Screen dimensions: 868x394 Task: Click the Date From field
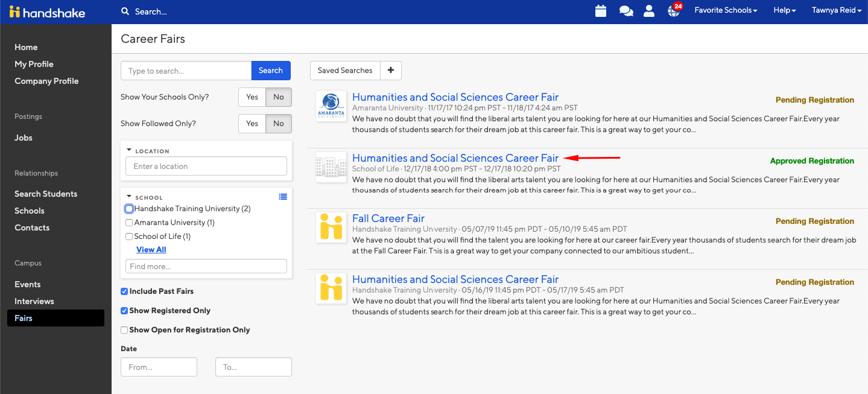click(159, 367)
